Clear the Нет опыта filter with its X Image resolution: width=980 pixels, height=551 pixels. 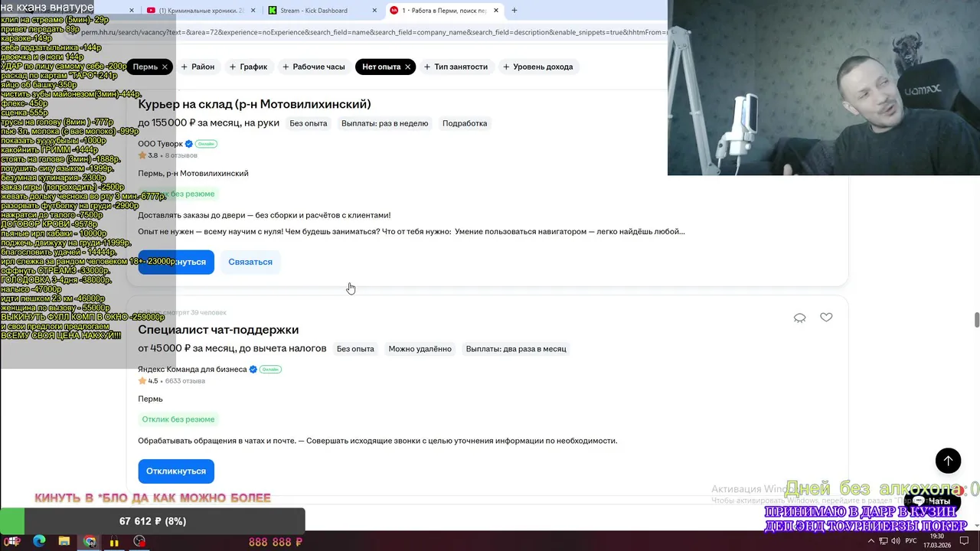coord(407,67)
